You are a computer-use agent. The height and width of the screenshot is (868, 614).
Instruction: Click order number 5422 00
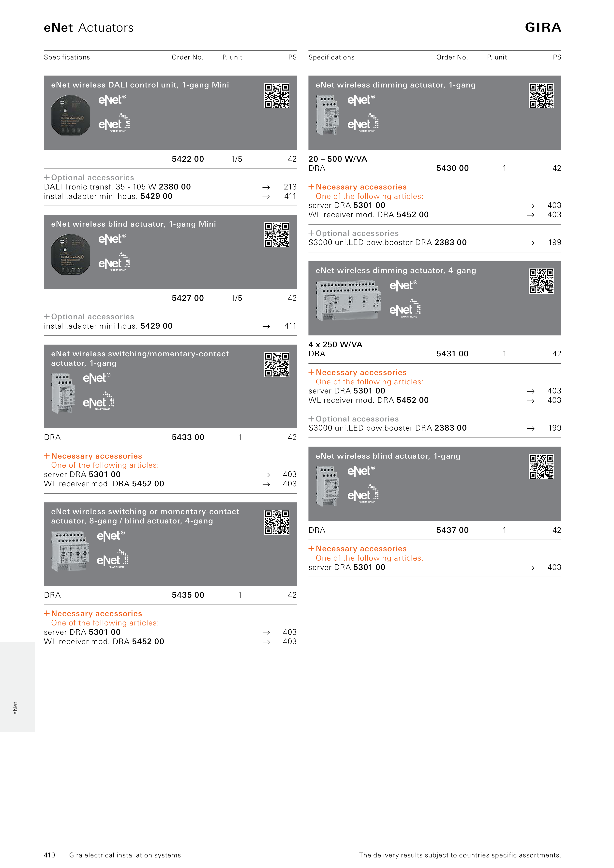(188, 159)
